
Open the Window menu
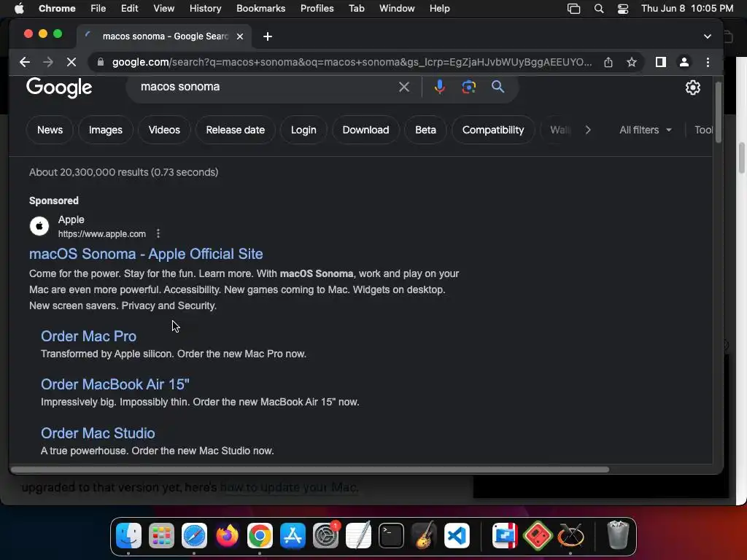(x=397, y=9)
